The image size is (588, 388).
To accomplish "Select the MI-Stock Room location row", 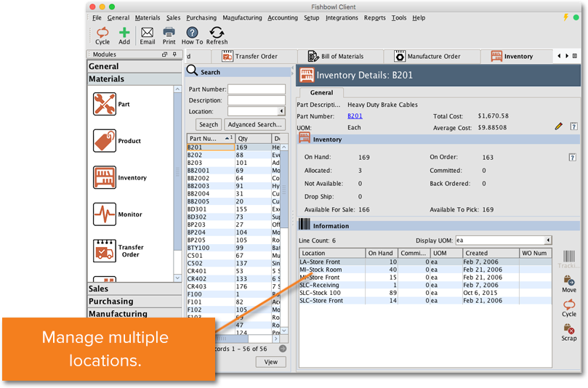I will click(425, 270).
